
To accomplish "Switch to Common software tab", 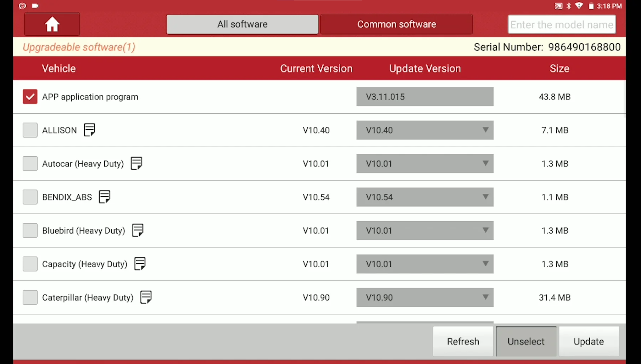I will click(396, 24).
